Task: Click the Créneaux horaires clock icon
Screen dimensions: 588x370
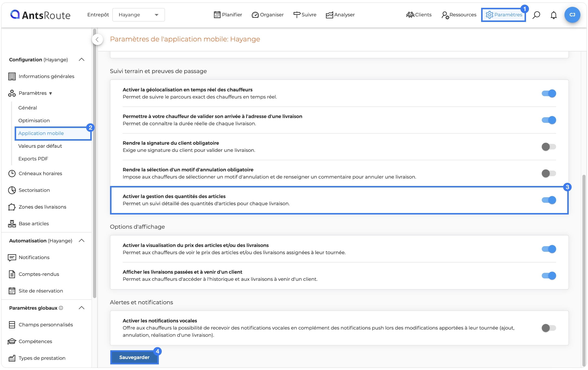Action: 12,173
